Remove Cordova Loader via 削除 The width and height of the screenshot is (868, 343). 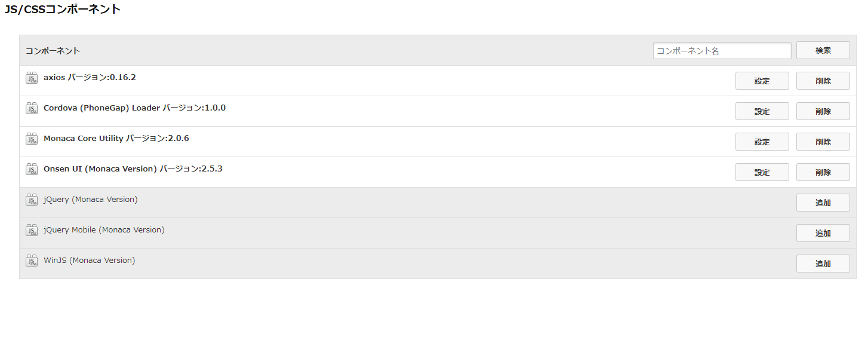[x=823, y=111]
